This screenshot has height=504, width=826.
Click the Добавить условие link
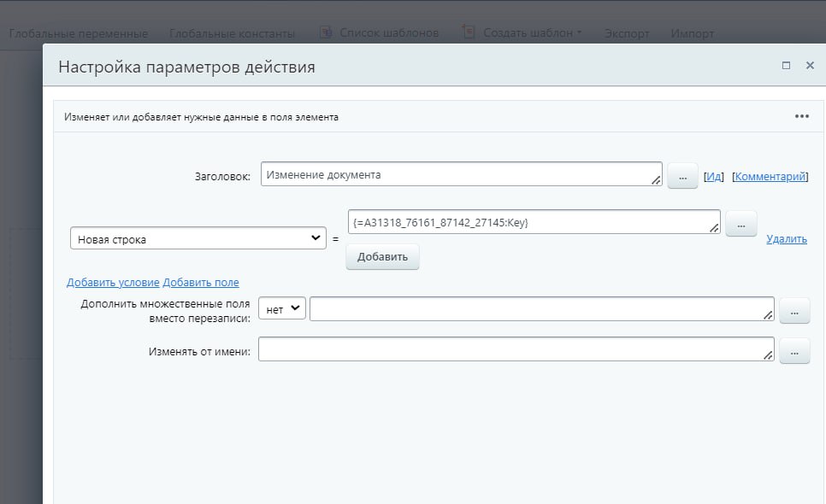click(113, 283)
